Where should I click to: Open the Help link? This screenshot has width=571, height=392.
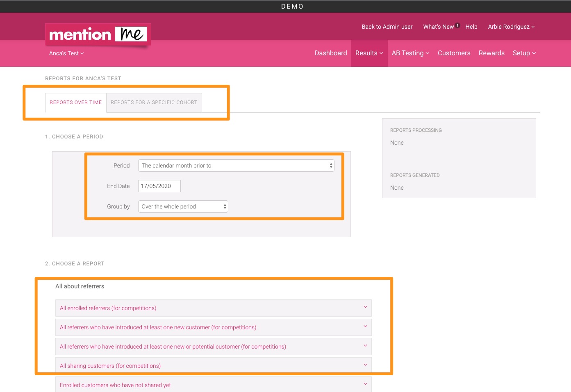(x=471, y=26)
